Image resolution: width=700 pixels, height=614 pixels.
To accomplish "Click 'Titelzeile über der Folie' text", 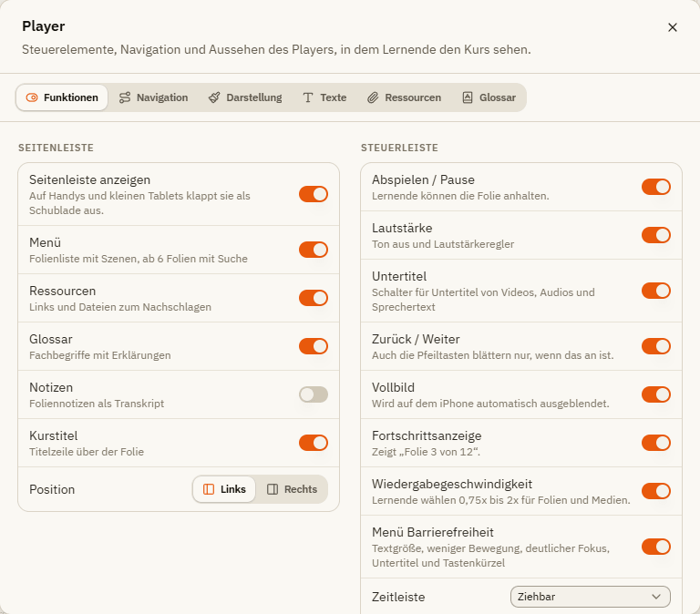I will [87, 452].
